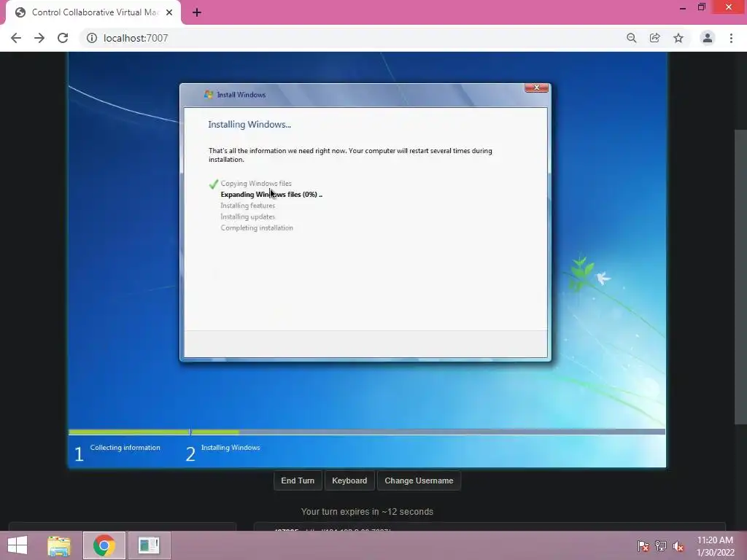Image resolution: width=747 pixels, height=560 pixels.
Task: Close the Control Collaborative Virtual Machine tab
Action: coord(169,12)
